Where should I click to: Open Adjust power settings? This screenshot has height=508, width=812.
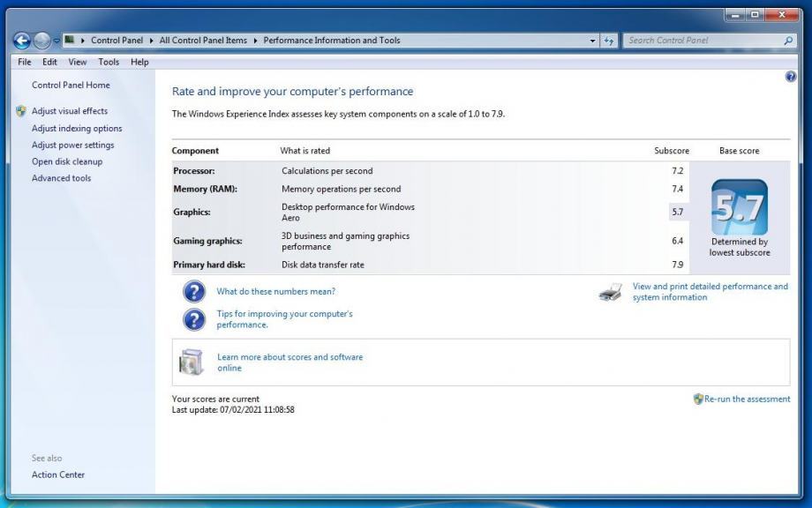coord(73,145)
